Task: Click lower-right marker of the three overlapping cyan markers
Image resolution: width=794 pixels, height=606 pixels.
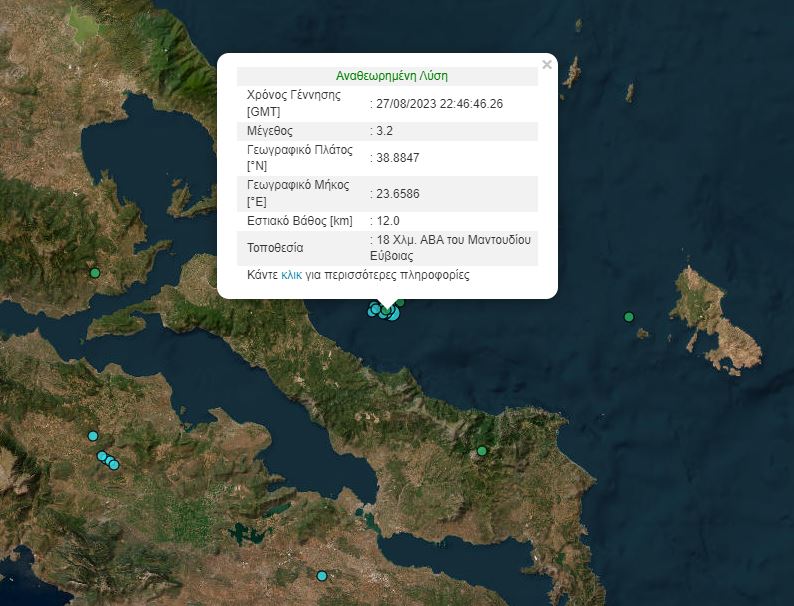Action: pyautogui.click(x=114, y=464)
